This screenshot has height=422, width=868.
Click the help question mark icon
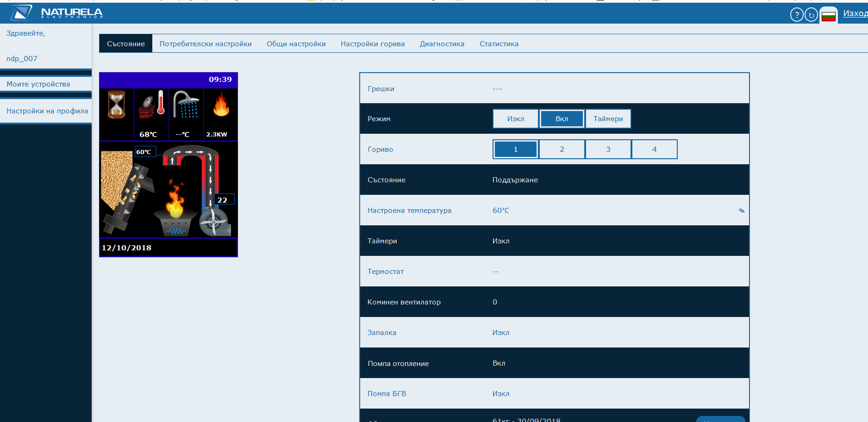click(796, 15)
